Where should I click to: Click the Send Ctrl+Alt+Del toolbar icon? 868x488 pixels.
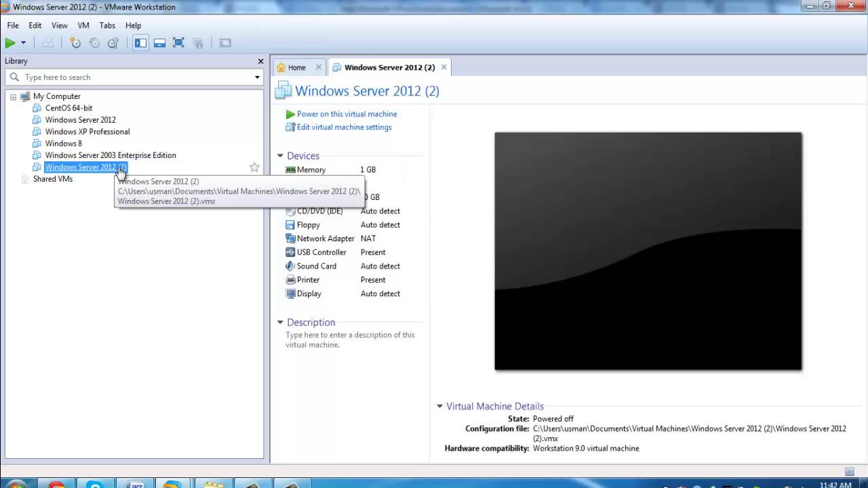pyautogui.click(x=48, y=43)
